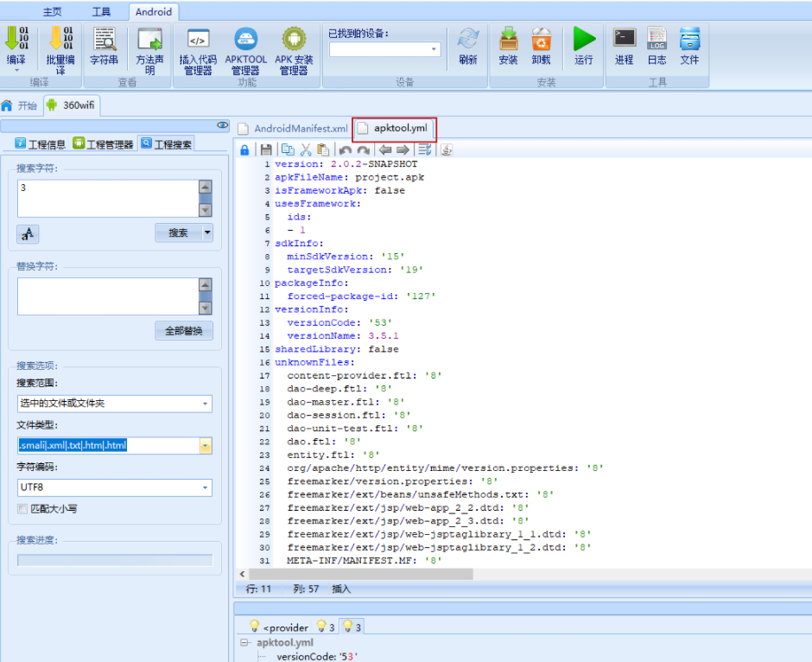The height and width of the screenshot is (662, 812).
Task: Switch to the 工程管理器 panel tab
Action: [104, 144]
